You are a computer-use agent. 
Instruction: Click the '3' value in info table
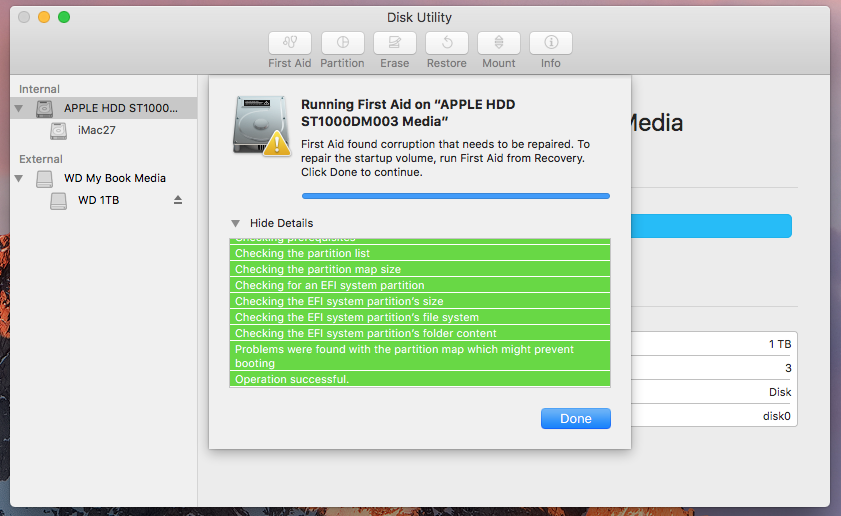(788, 368)
